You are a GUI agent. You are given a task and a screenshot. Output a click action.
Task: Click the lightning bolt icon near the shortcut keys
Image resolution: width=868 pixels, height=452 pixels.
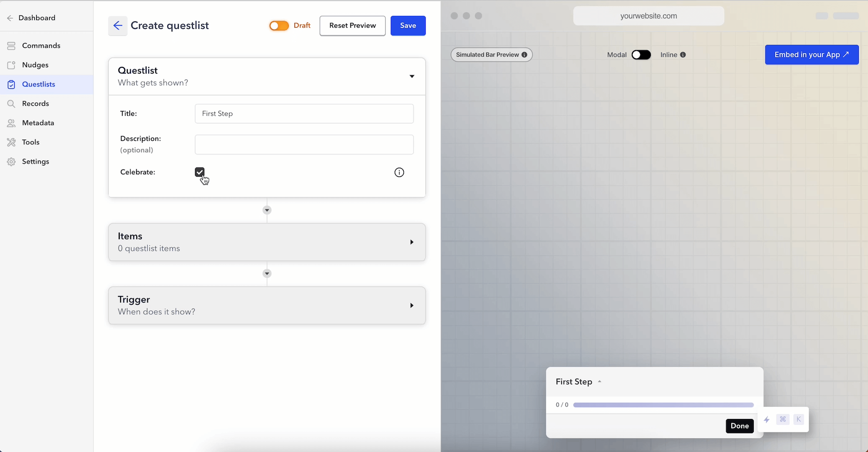[x=767, y=419]
